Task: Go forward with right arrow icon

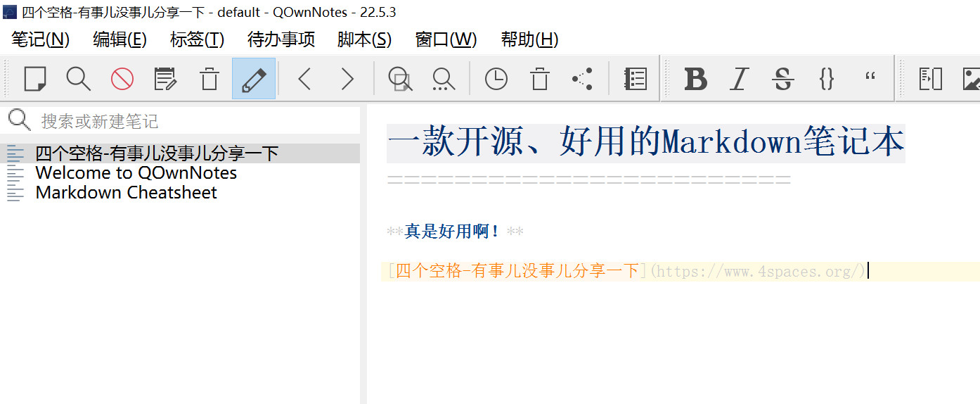Action: [x=347, y=79]
